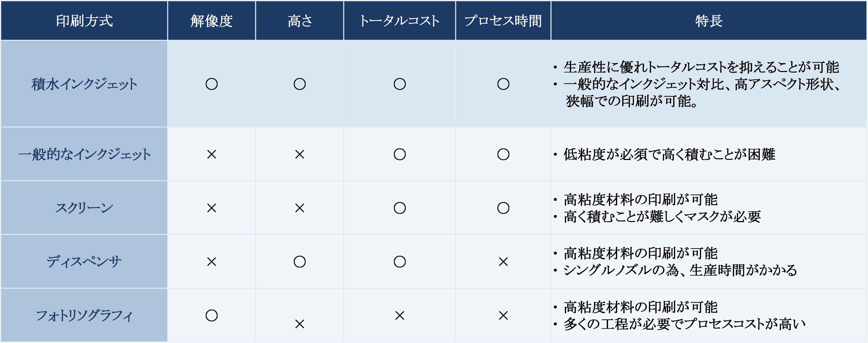
Task: Click the cross under トータルコスト for フォトリソグラフィ
Action: point(400,315)
